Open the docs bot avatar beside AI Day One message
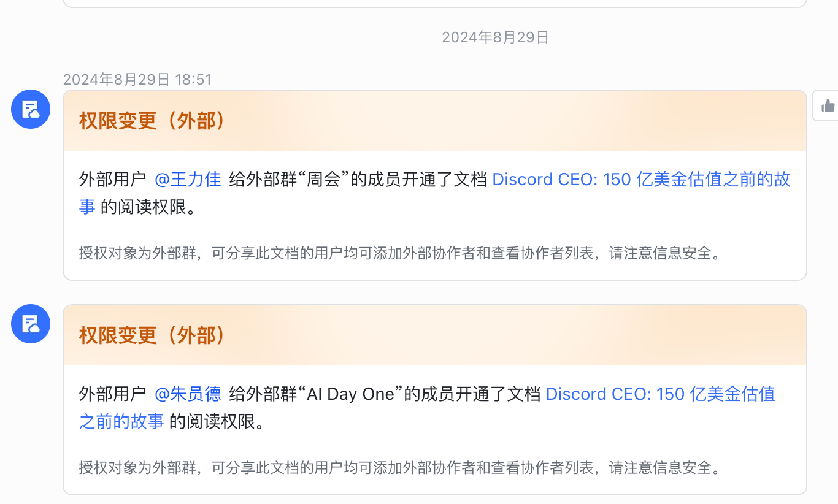The image size is (838, 504). point(31,324)
